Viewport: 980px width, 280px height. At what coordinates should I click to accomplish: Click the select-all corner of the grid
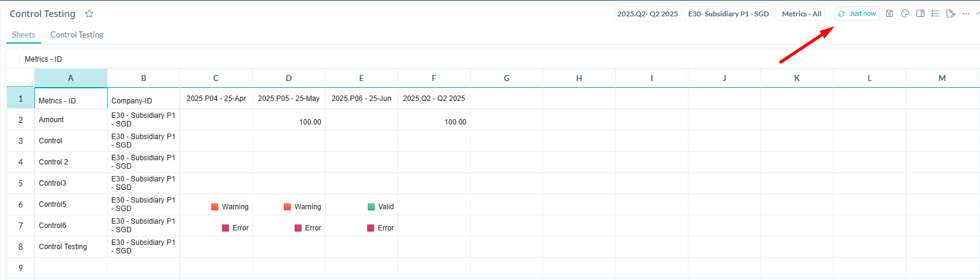tap(21, 78)
